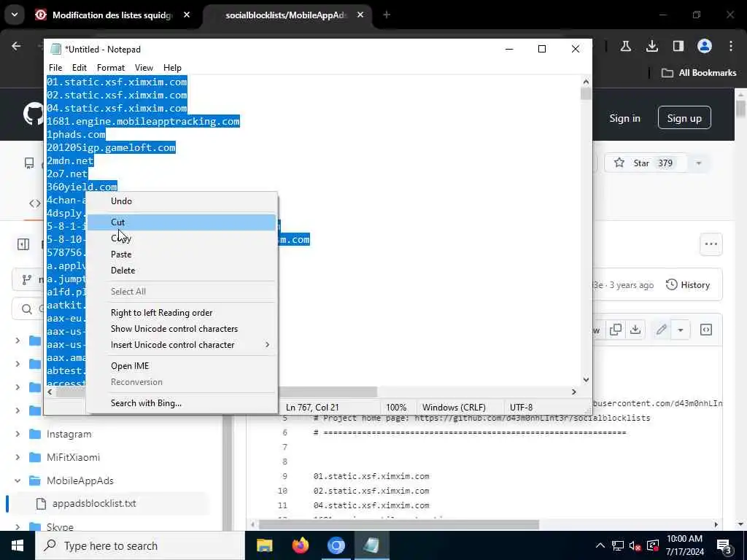
Task: Click the GitHub logo
Action: [x=34, y=114]
